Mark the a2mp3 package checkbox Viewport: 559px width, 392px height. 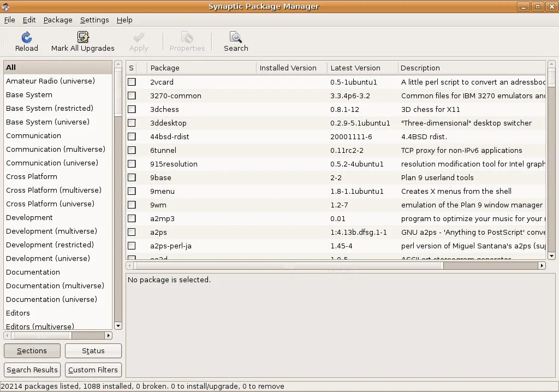(132, 218)
